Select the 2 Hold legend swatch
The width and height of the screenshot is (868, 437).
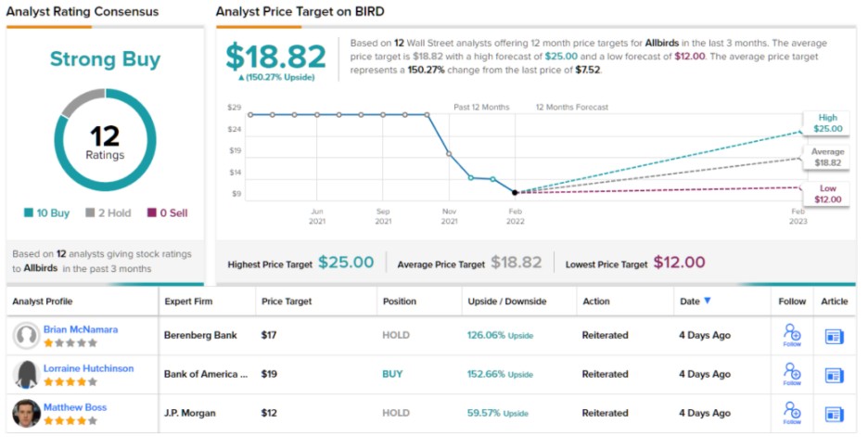tap(91, 213)
